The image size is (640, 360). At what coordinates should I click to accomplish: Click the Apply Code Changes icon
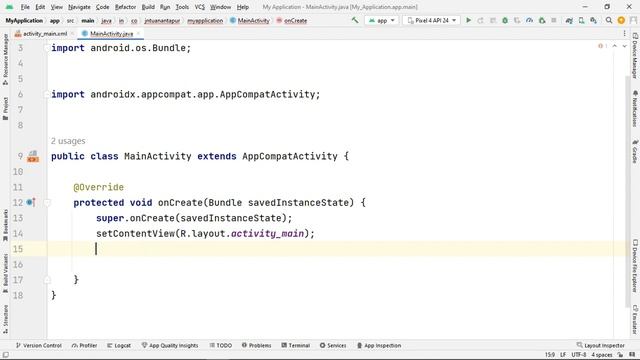tap(493, 20)
